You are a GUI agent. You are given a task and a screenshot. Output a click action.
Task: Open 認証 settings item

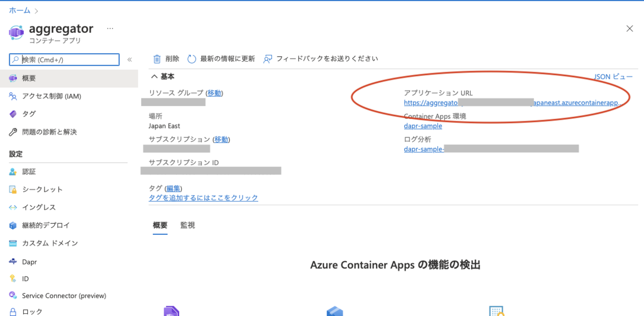coord(29,172)
